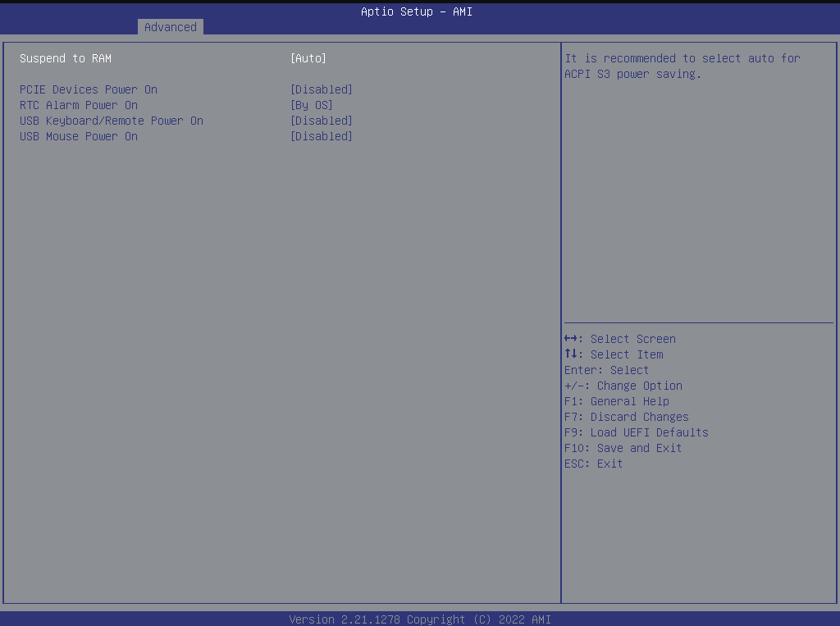Select the RTC Alarm Power On label
This screenshot has height=626, width=840.
pyautogui.click(x=79, y=105)
